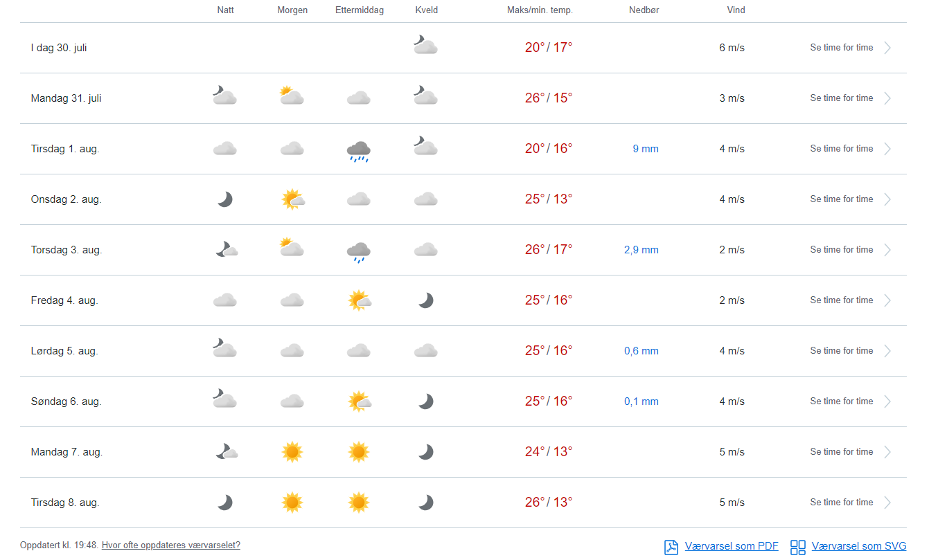Expand hourly forecast chevron for I dag 30. juli

887,48
